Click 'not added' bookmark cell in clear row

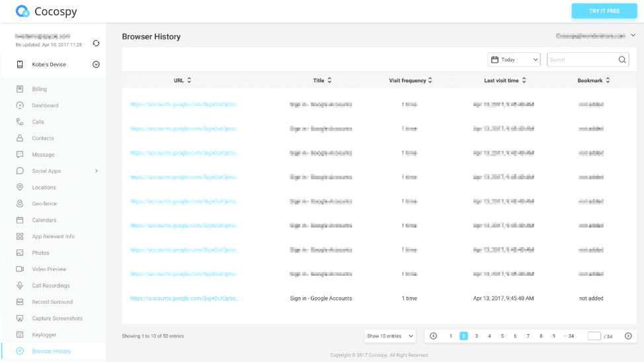(x=591, y=298)
